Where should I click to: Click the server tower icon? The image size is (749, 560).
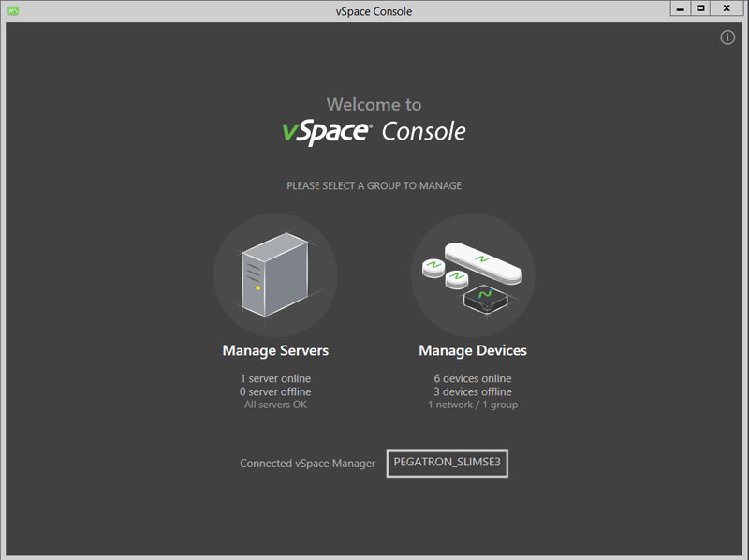pyautogui.click(x=275, y=274)
